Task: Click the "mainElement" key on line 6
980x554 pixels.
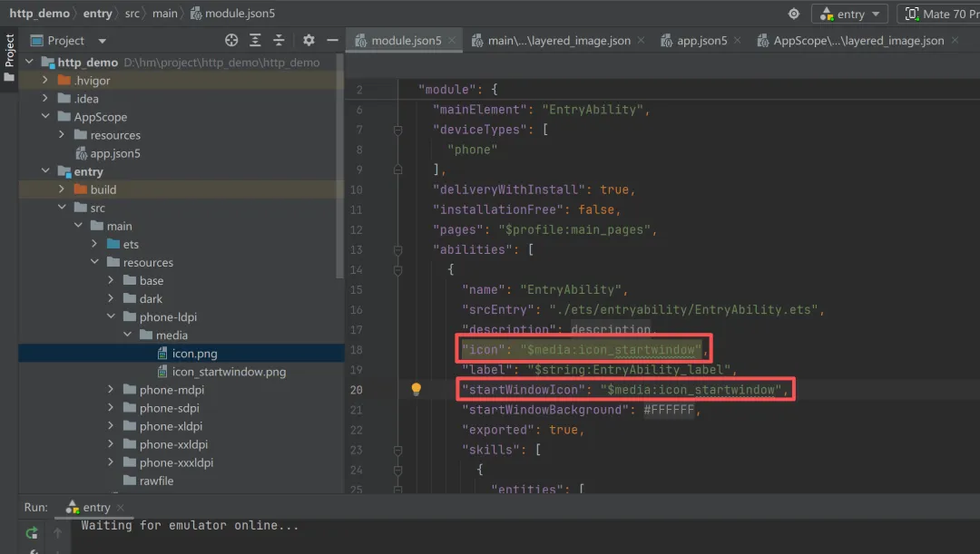Action: pyautogui.click(x=480, y=110)
